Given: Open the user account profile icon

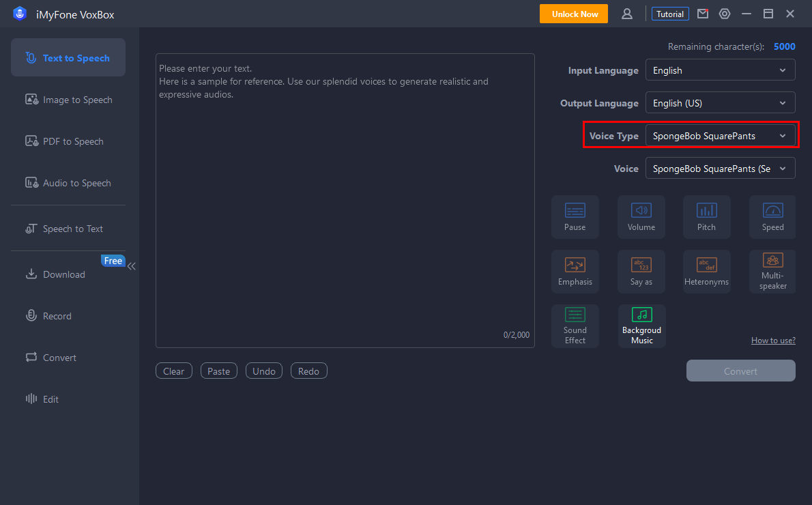Looking at the screenshot, I should [x=626, y=14].
